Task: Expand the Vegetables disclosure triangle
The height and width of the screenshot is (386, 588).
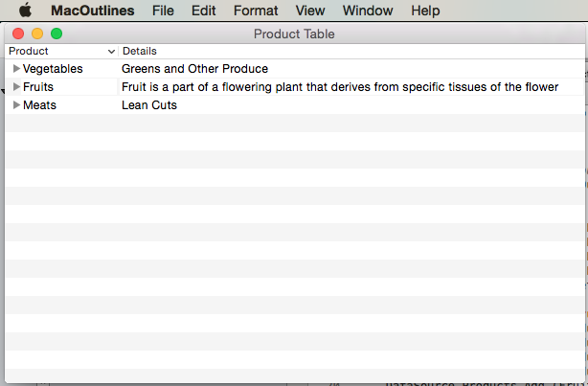Action: click(16, 69)
